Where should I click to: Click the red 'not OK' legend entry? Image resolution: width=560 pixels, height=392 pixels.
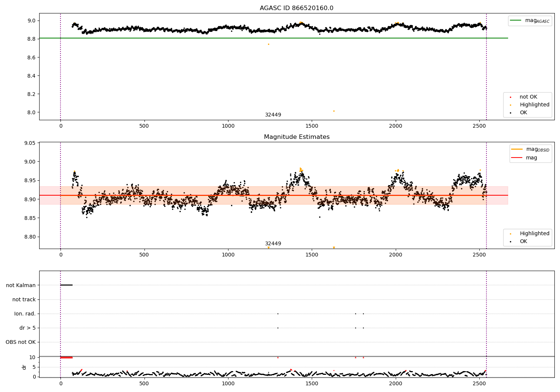pyautogui.click(x=528, y=97)
